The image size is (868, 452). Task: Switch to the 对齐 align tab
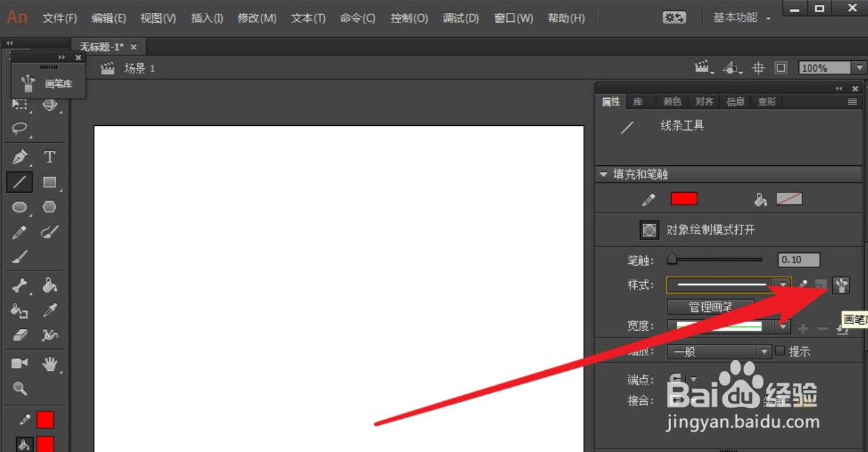point(704,101)
